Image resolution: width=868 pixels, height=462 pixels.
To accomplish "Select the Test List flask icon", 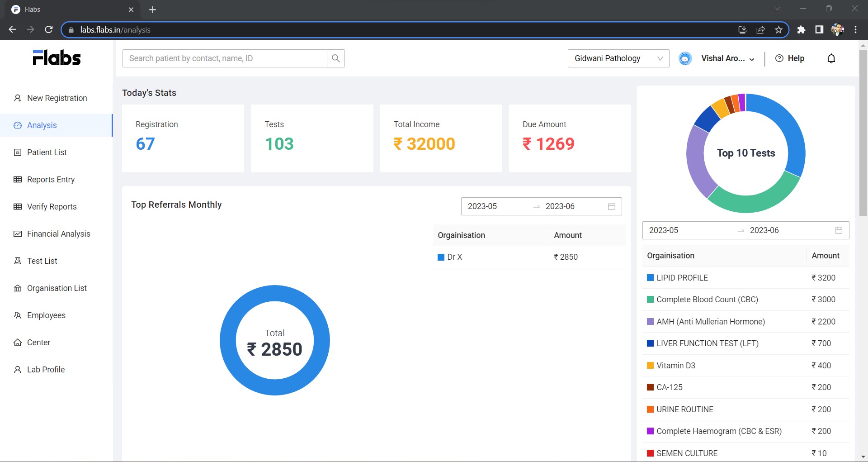I will [17, 261].
